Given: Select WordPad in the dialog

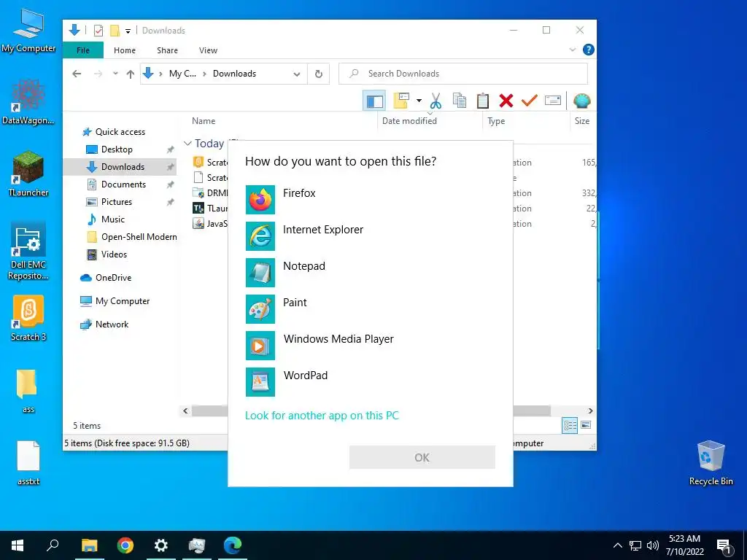Looking at the screenshot, I should [370, 382].
